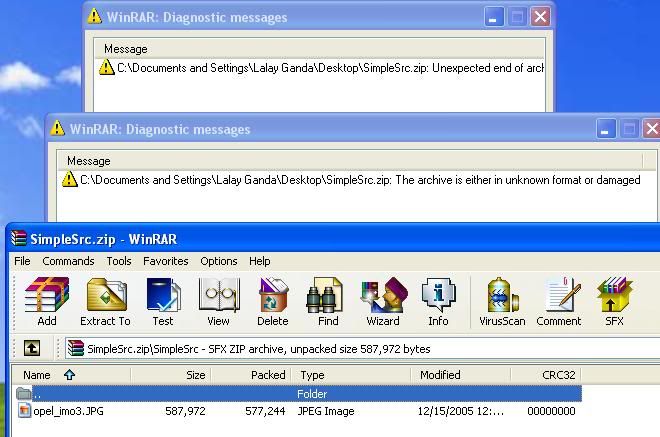
Task: Select the parent '..' Folder row
Action: point(298,394)
